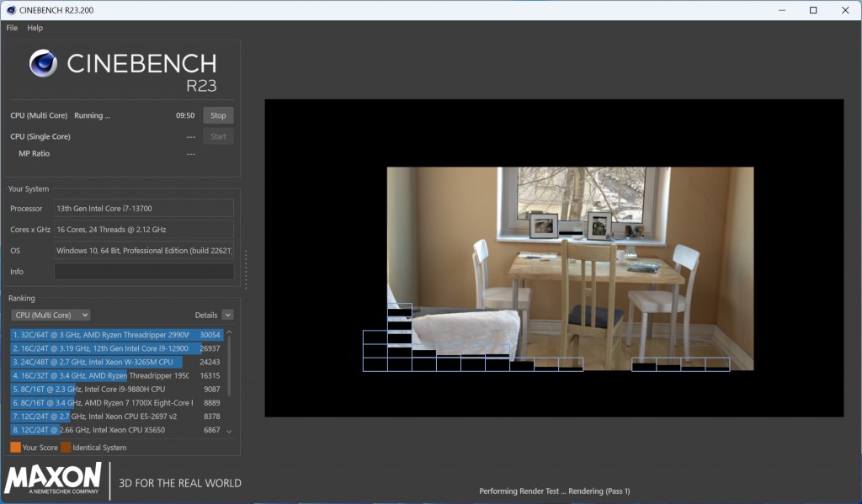The image size is (862, 504).
Task: Click the Cinebench title bar app icon
Action: (11, 10)
